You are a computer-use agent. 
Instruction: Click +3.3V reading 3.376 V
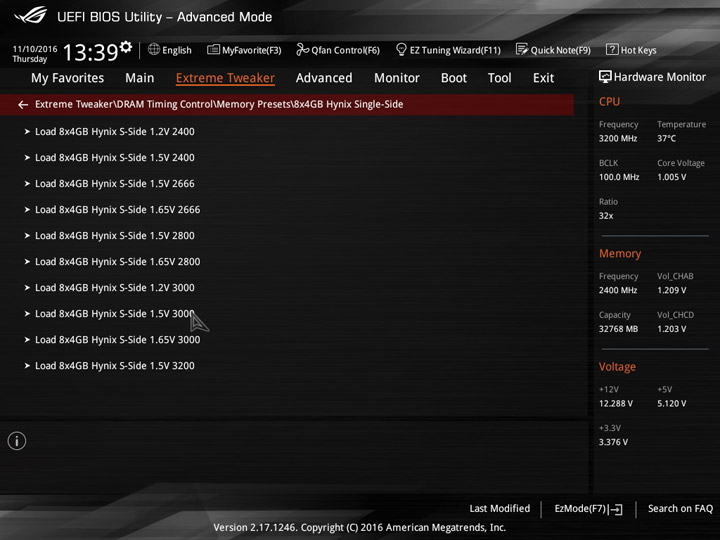point(613,442)
